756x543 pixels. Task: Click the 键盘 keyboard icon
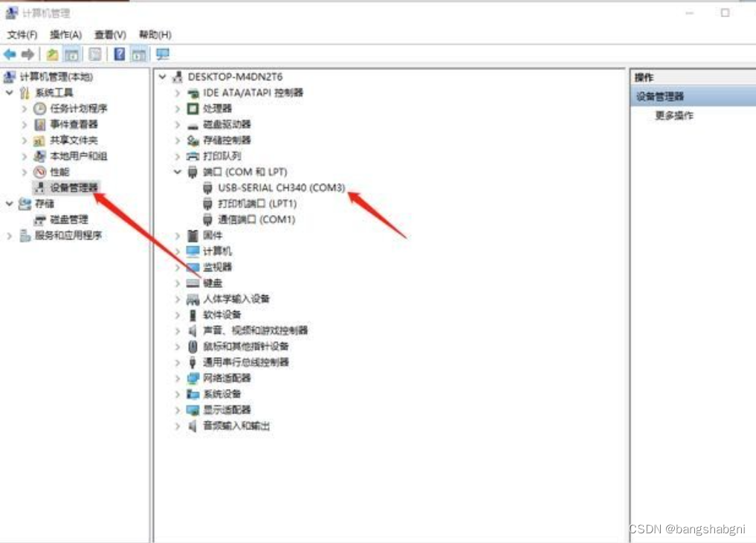pos(193,283)
